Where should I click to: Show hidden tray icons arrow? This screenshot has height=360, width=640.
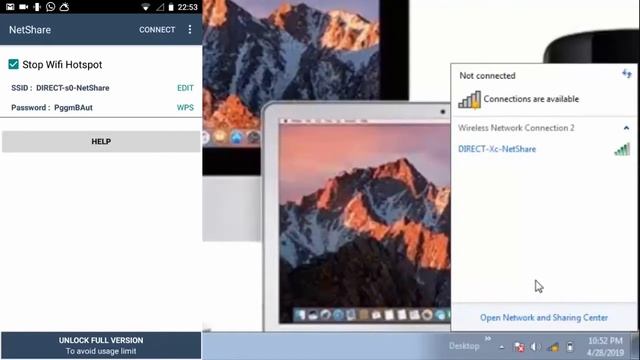[502, 347]
